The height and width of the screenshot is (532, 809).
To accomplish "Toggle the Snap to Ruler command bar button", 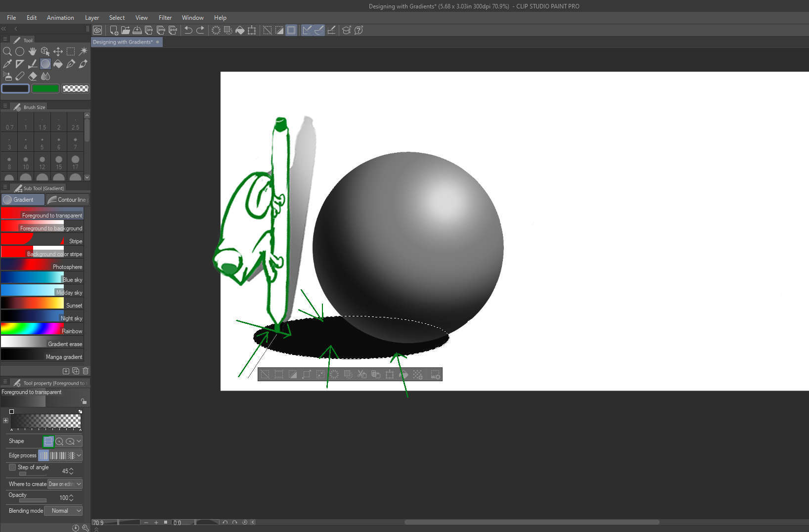I will point(307,30).
